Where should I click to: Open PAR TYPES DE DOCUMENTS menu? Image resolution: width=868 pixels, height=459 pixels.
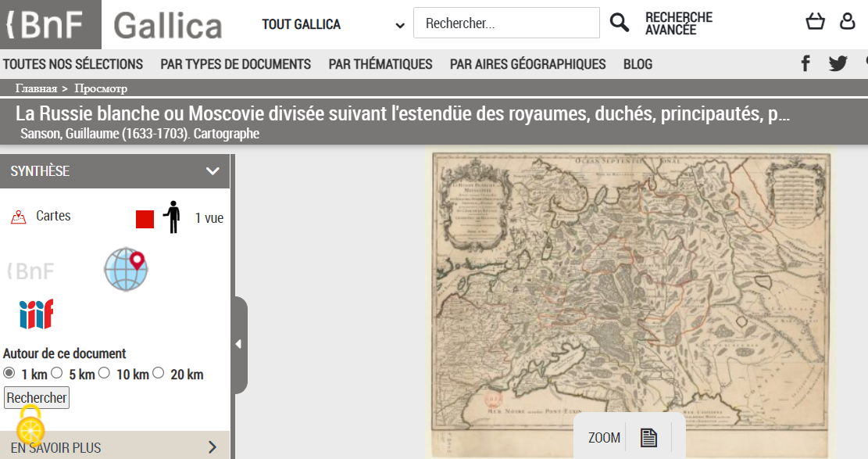point(235,64)
